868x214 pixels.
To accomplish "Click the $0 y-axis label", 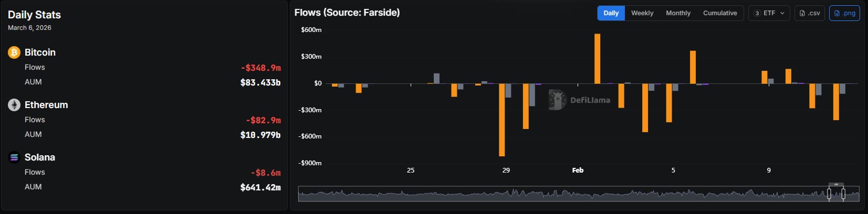I will (x=318, y=83).
